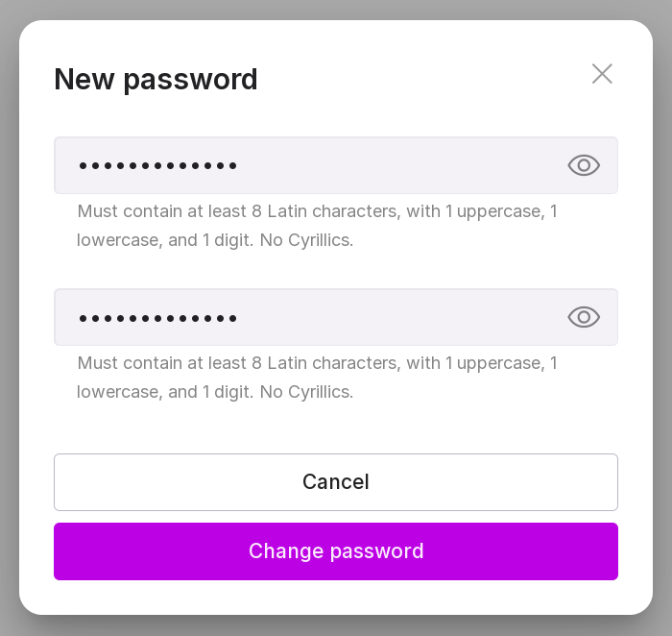Toggle visibility of the upper masked password
Viewport: 672px width, 636px height.
pyautogui.click(x=584, y=165)
